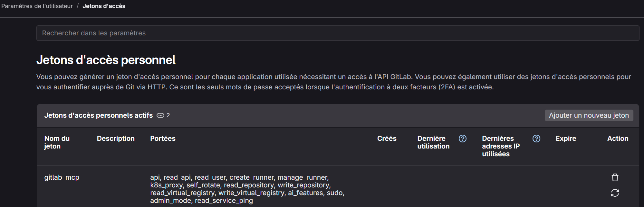Rotate the gitlab_mcp token with the refresh icon
Screen dimensions: 644x207
pos(615,193)
